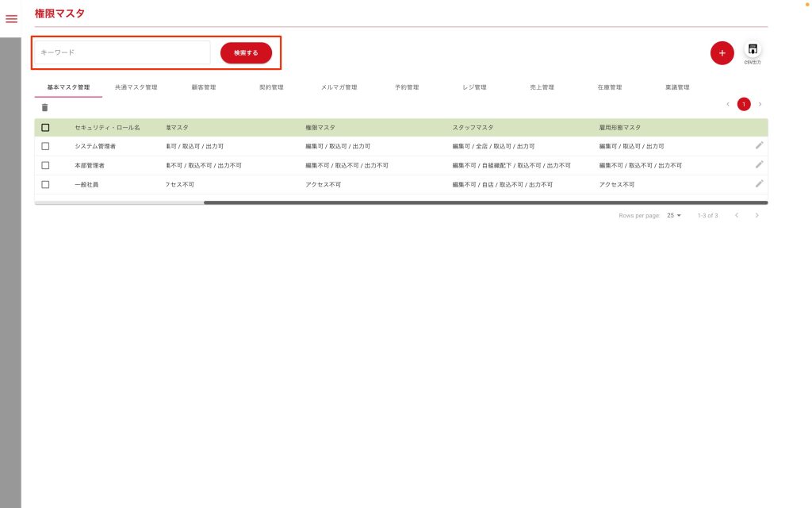Viewport: 812px width, 508px height.
Task: Edit the 一般社員 row with pencil icon
Action: [x=759, y=183]
